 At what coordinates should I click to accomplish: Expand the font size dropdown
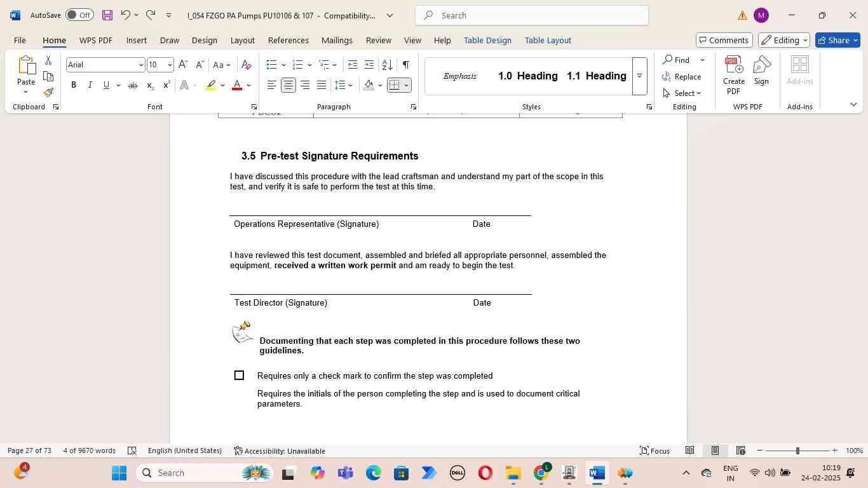pyautogui.click(x=169, y=65)
